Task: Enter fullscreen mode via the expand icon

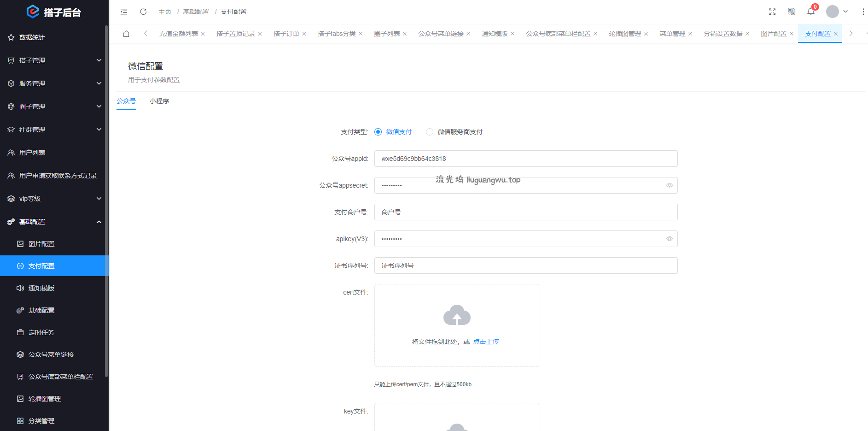Action: click(x=772, y=12)
